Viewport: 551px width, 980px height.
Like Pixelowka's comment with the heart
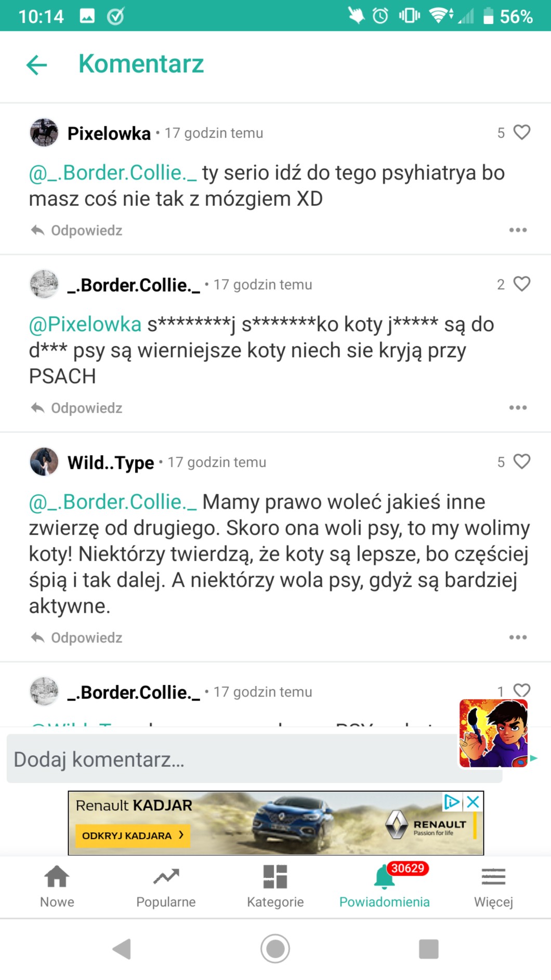point(521,132)
